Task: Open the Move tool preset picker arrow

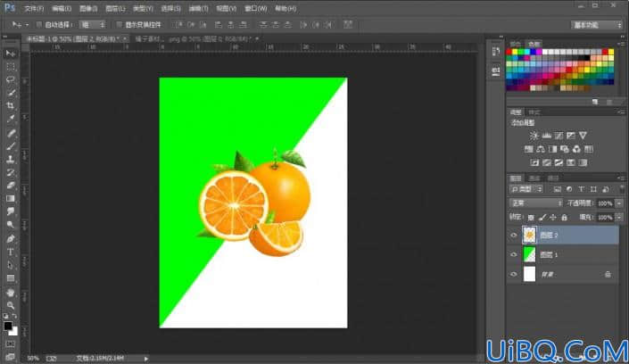Action: pos(27,25)
